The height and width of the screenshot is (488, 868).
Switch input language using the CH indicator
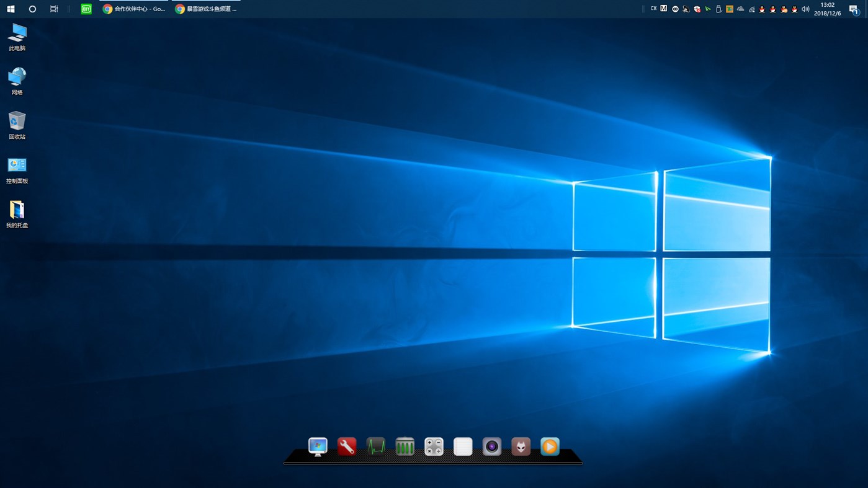pyautogui.click(x=653, y=8)
